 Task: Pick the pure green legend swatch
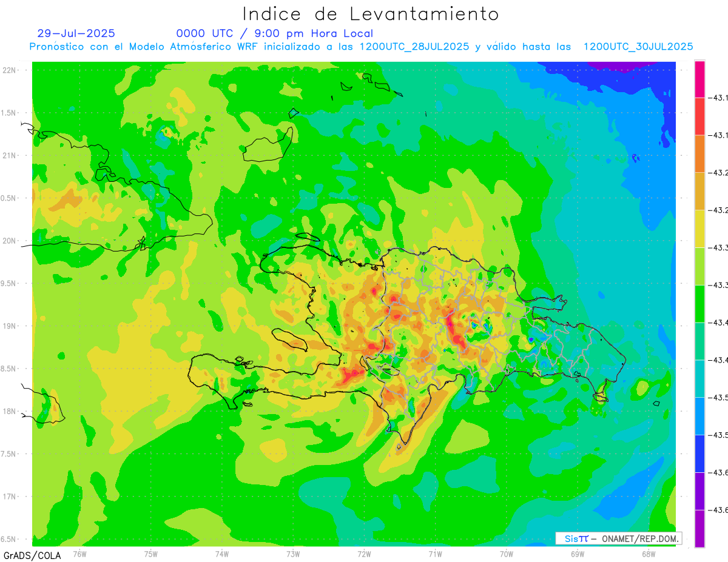point(699,304)
